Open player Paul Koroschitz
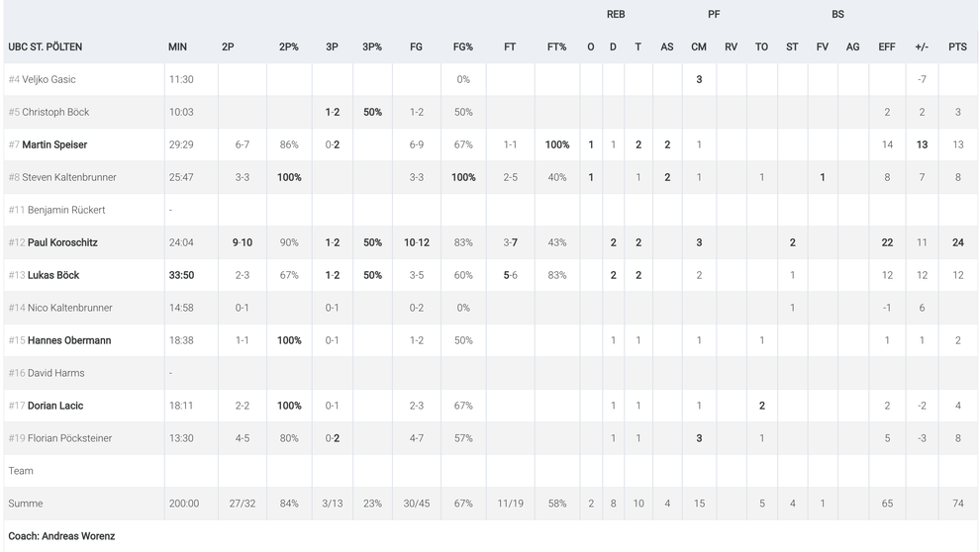The width and height of the screenshot is (980, 552). [x=62, y=243]
